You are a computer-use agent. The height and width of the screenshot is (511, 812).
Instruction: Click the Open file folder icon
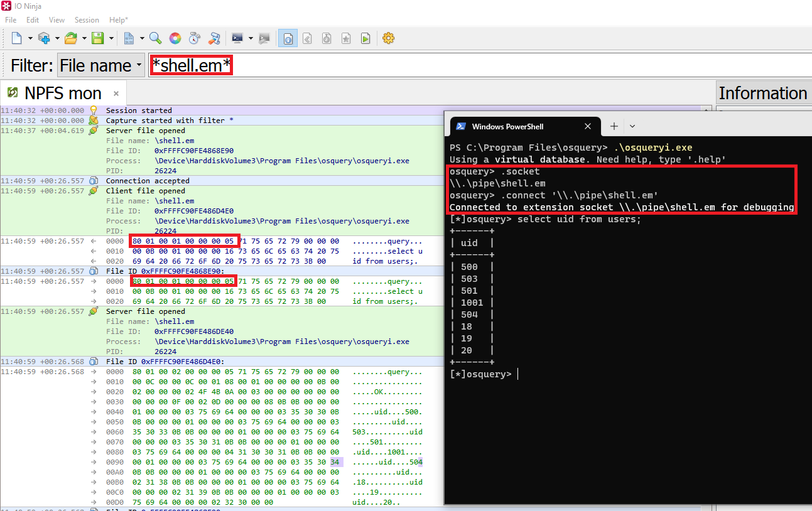click(x=70, y=38)
